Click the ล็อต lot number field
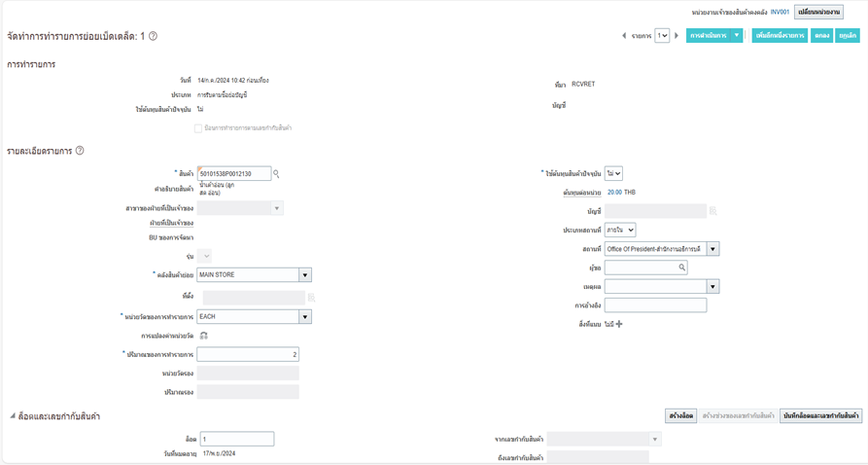This screenshot has height=465, width=868. [237, 439]
